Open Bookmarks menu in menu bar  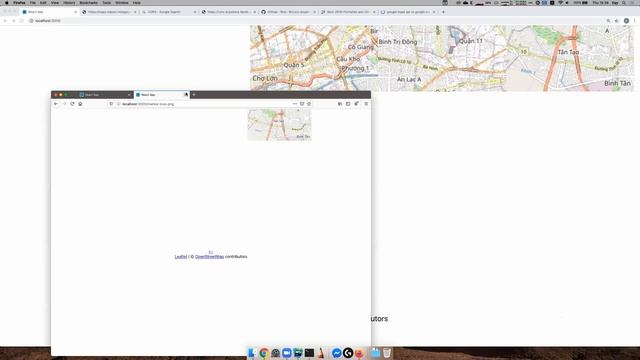(89, 2)
